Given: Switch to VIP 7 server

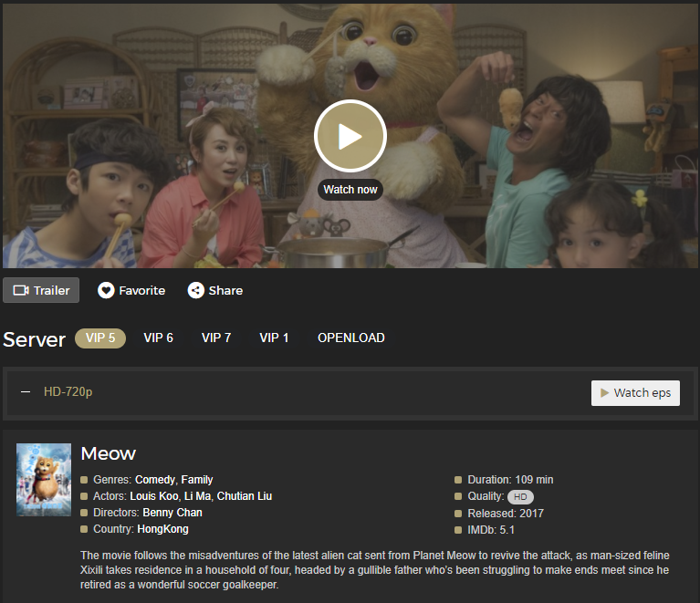Looking at the screenshot, I should tap(216, 338).
